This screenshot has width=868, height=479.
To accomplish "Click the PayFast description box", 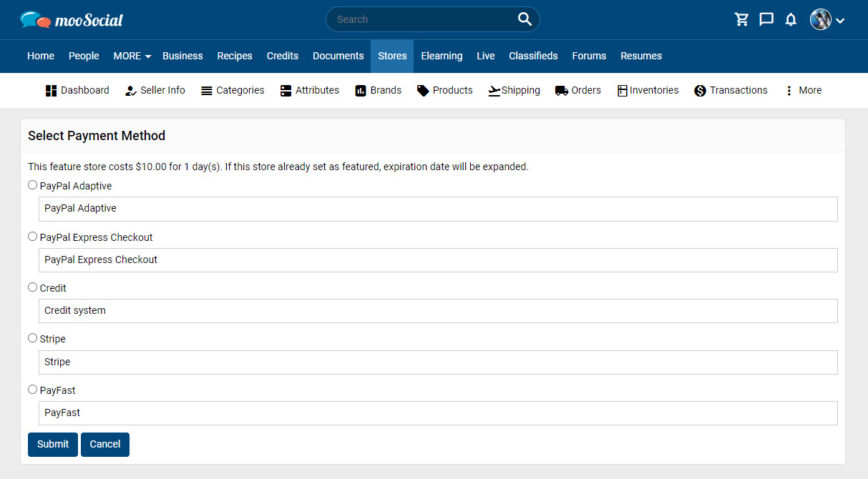I will (x=438, y=413).
